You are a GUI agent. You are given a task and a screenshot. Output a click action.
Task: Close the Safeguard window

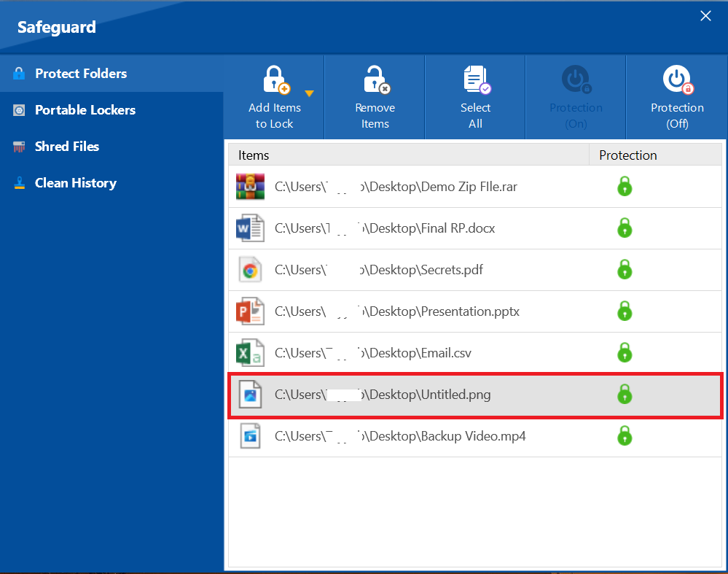[x=705, y=16]
